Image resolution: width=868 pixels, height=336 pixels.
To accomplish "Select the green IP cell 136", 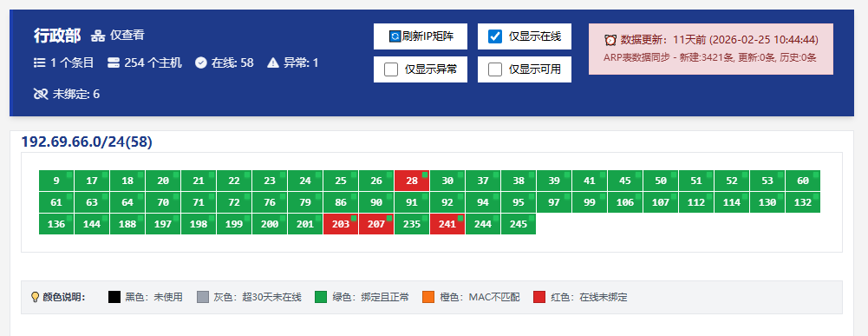I will [56, 224].
